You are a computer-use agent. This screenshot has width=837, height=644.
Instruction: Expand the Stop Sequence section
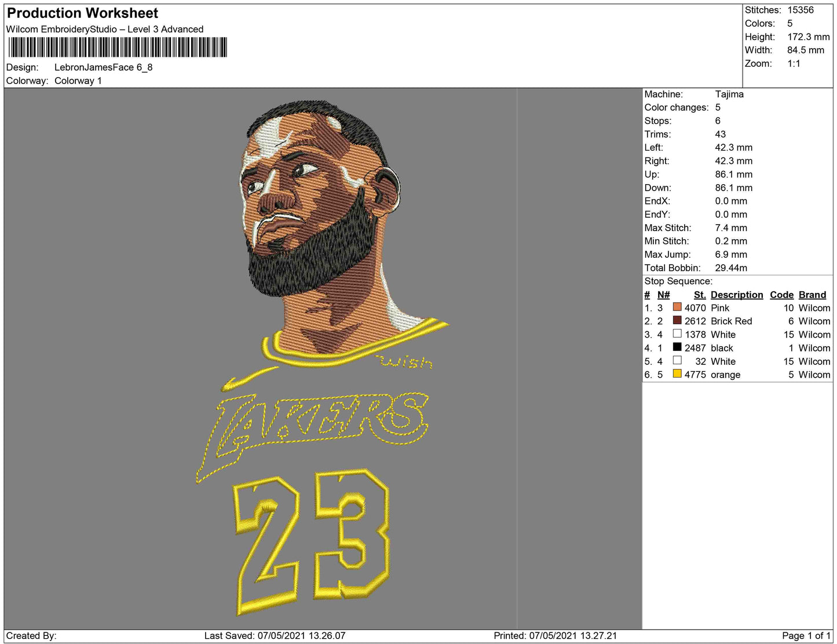point(678,281)
